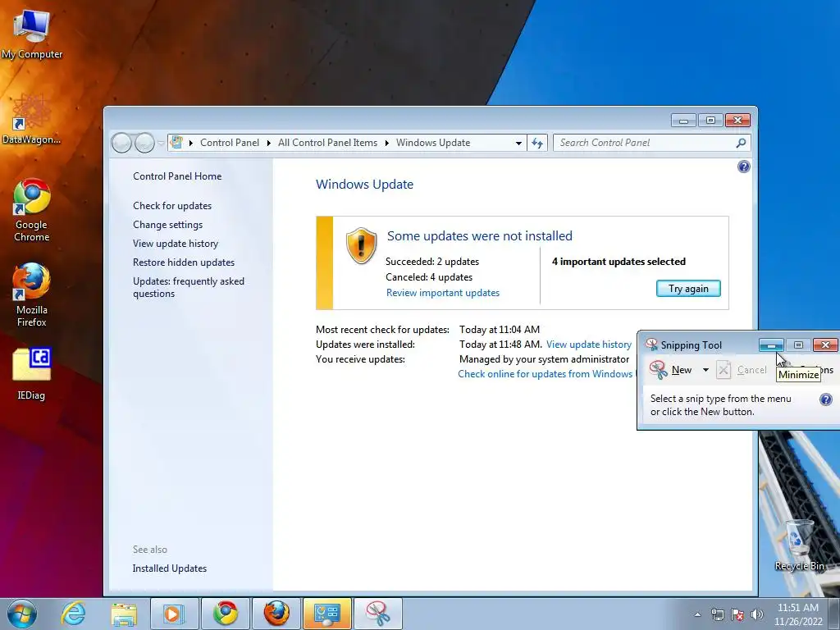Open clock showing 11:51 AM
Screen dimensions: 840x630
coord(797,614)
